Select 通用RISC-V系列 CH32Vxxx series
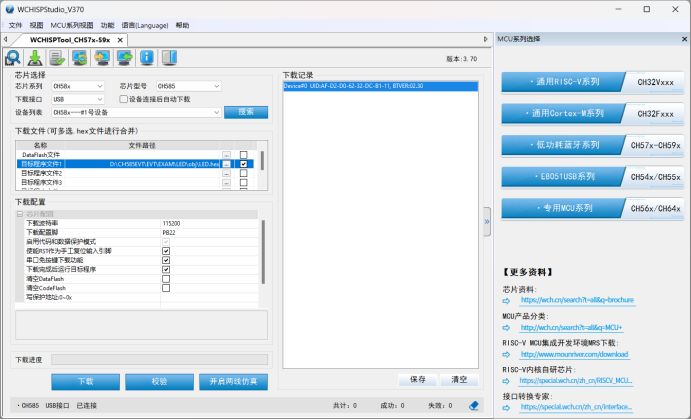Viewport: 691px width, 420px height. (x=593, y=82)
